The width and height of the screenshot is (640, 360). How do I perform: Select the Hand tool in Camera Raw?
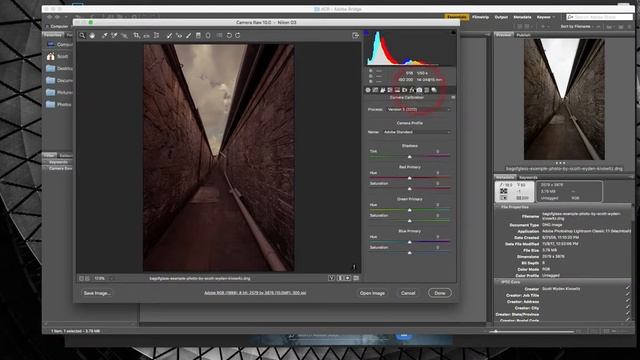click(x=92, y=36)
